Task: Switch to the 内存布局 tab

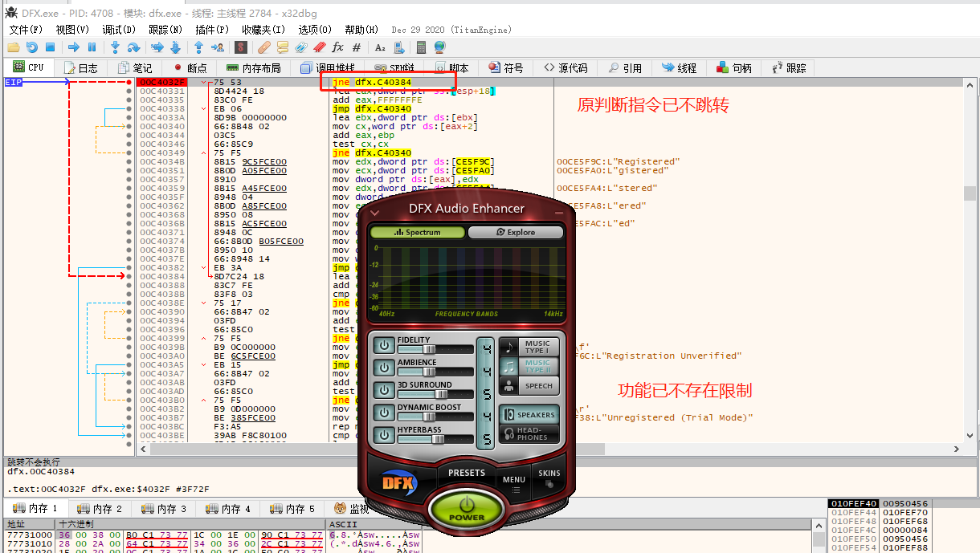Action: click(x=253, y=68)
